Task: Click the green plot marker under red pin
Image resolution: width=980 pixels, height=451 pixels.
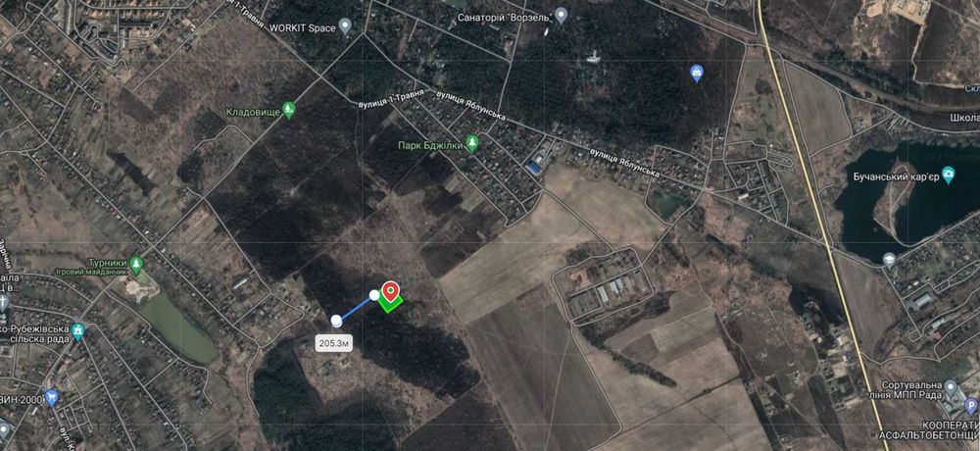Action: 390,304
